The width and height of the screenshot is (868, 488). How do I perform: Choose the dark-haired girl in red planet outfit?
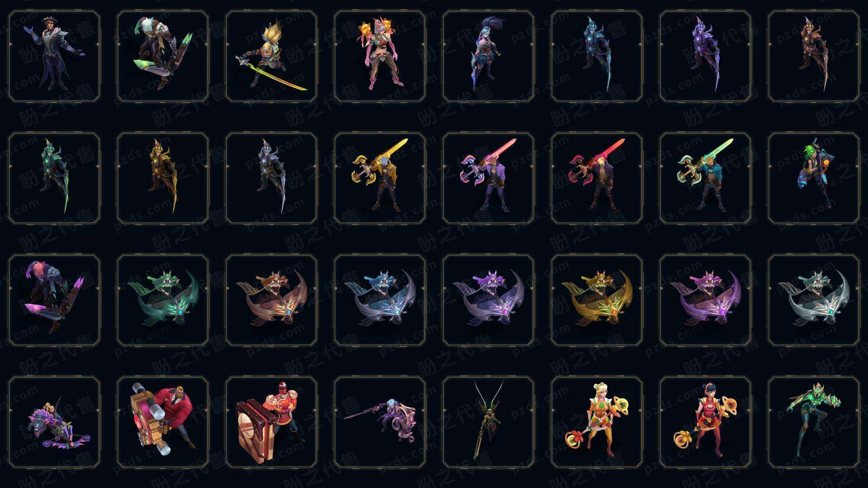(x=705, y=422)
